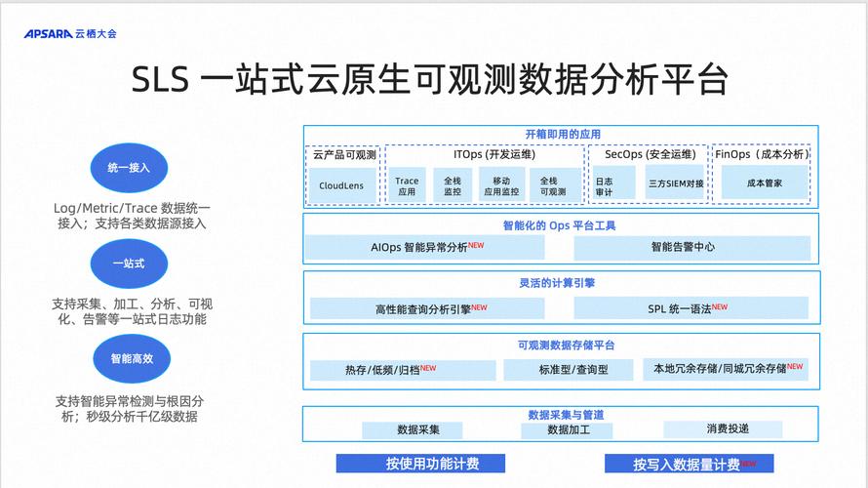Screen dimensions: 868x488
Task: Click the 云产品可观测 label
Action: coord(344,155)
